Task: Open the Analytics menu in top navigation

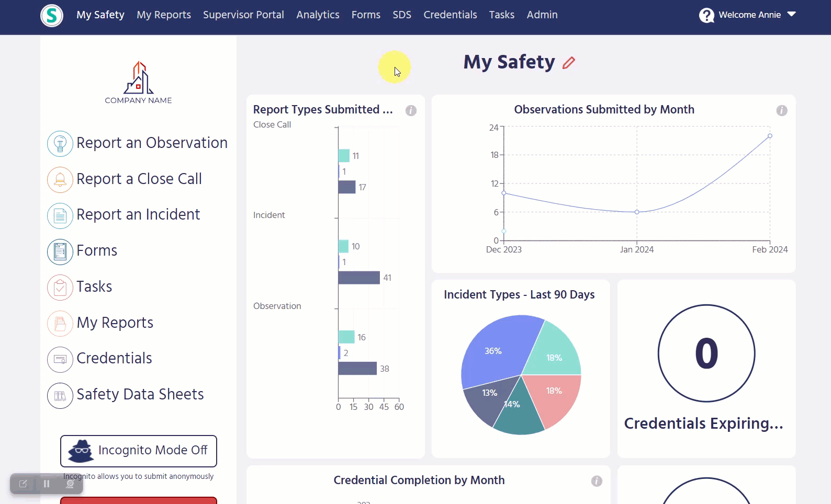Action: coord(318,15)
